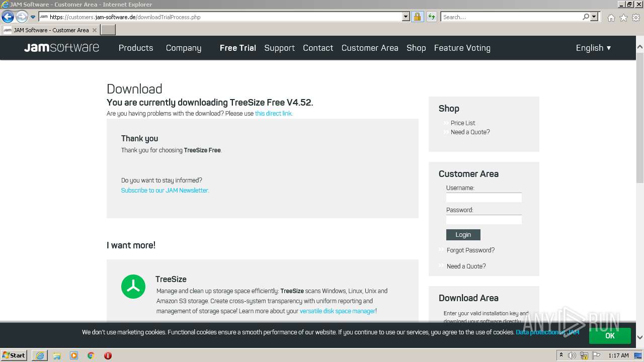Open Feature Voting page

click(462, 48)
